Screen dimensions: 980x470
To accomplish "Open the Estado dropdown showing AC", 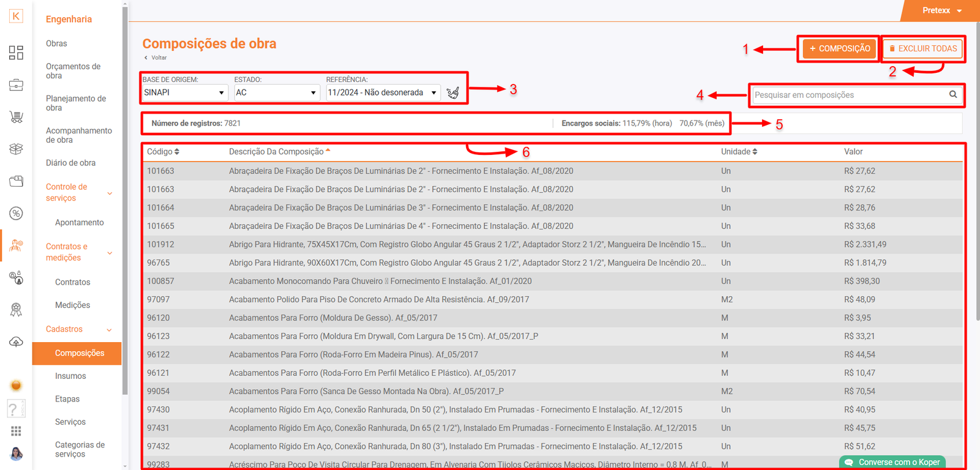I will 276,92.
